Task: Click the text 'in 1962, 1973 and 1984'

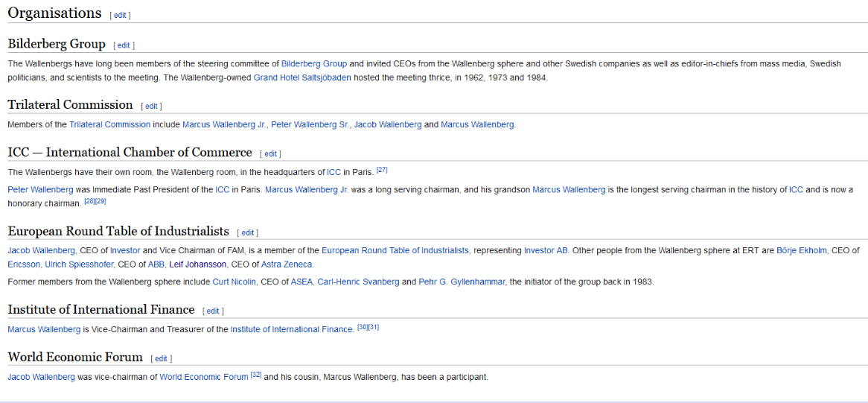Action: (x=502, y=77)
